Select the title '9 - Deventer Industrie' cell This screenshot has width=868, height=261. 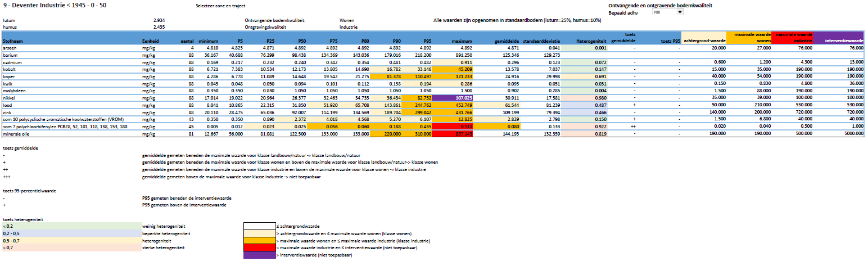point(55,4)
